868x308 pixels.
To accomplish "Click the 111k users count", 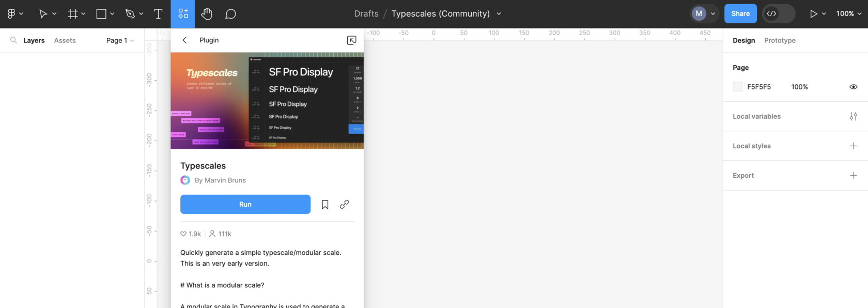I will pos(225,234).
